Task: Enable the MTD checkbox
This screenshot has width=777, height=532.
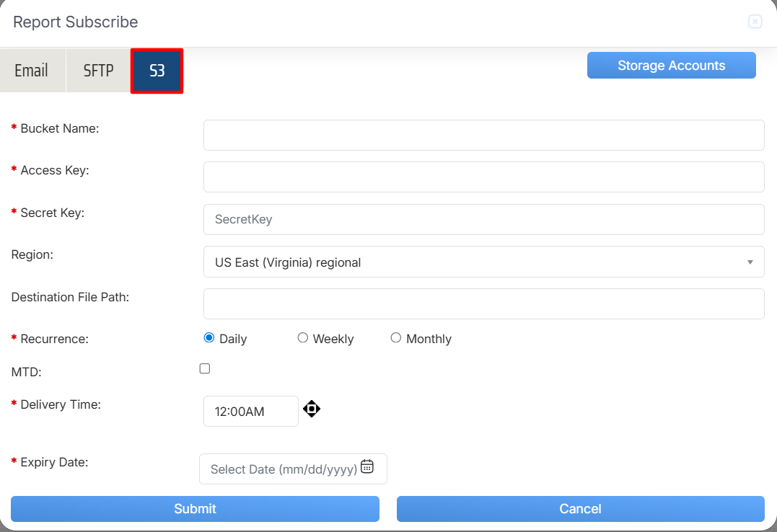Action: point(205,369)
